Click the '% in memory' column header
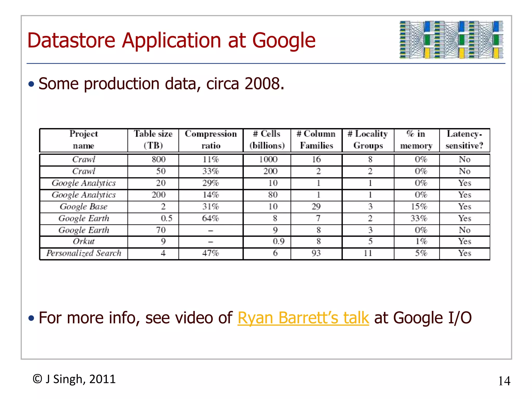 [416, 140]
